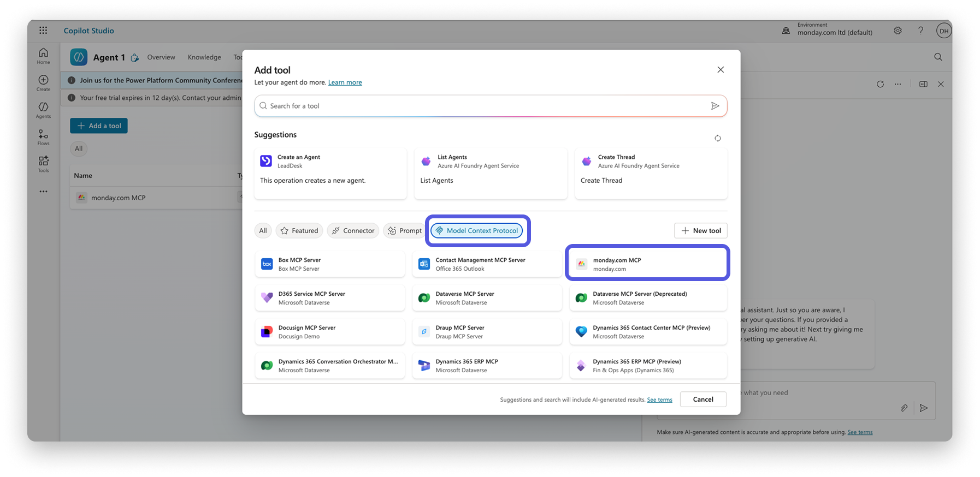The width and height of the screenshot is (980, 477).
Task: Refresh the test chat panel
Action: pyautogui.click(x=880, y=84)
